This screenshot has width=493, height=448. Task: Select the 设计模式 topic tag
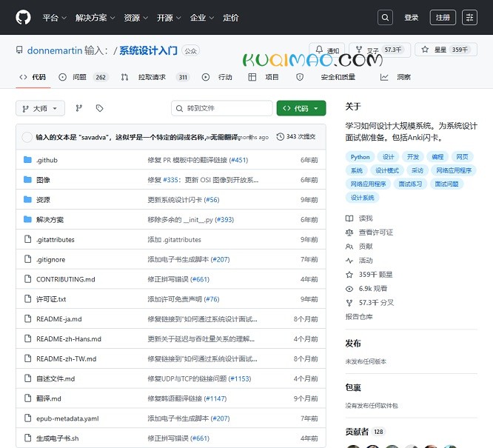click(x=387, y=170)
